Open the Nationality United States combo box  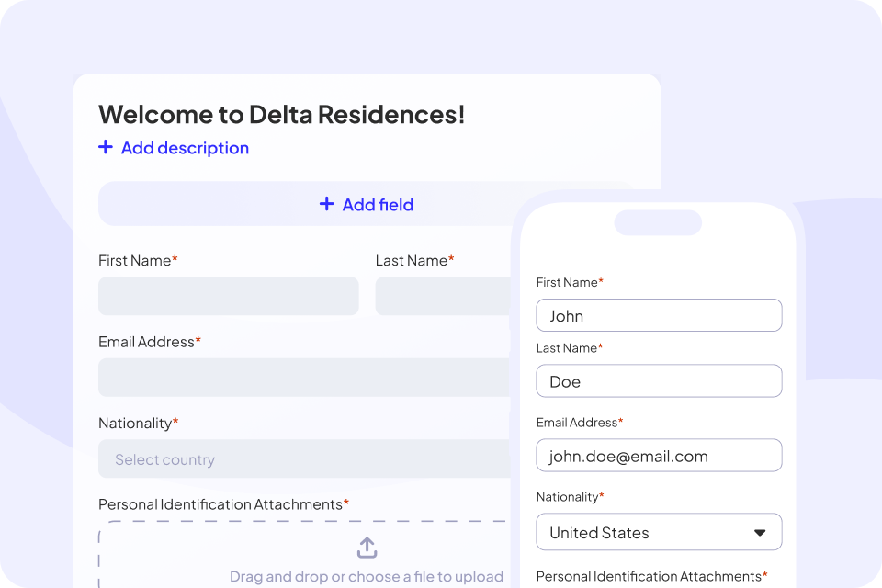pyautogui.click(x=659, y=532)
